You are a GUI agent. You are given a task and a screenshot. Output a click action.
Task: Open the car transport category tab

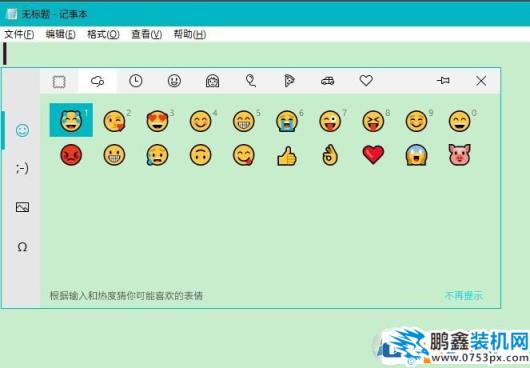[328, 81]
